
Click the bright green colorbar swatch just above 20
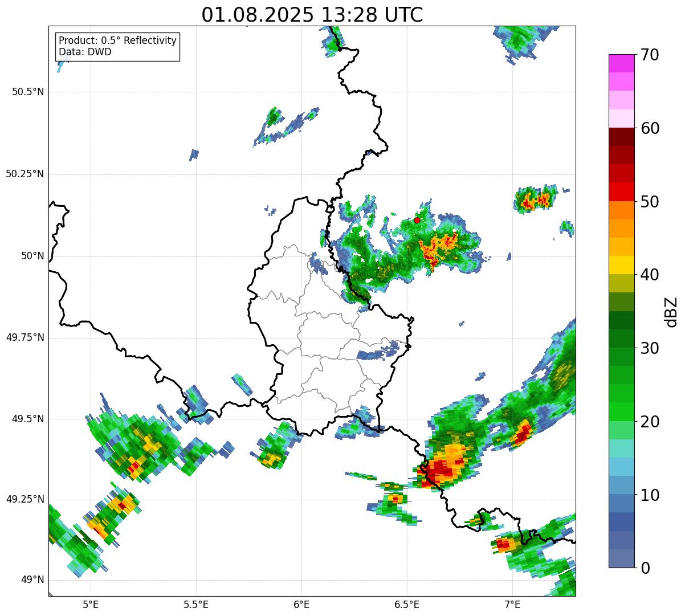621,412
